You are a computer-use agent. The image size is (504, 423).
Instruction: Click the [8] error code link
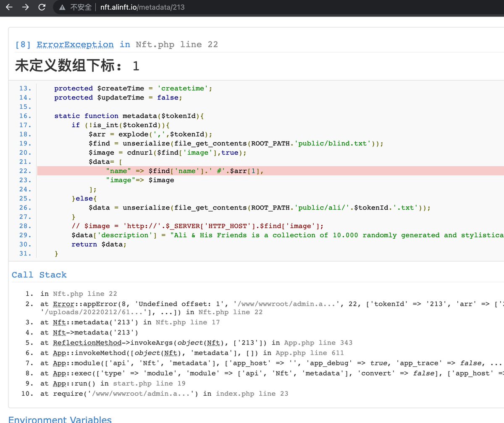(x=23, y=45)
